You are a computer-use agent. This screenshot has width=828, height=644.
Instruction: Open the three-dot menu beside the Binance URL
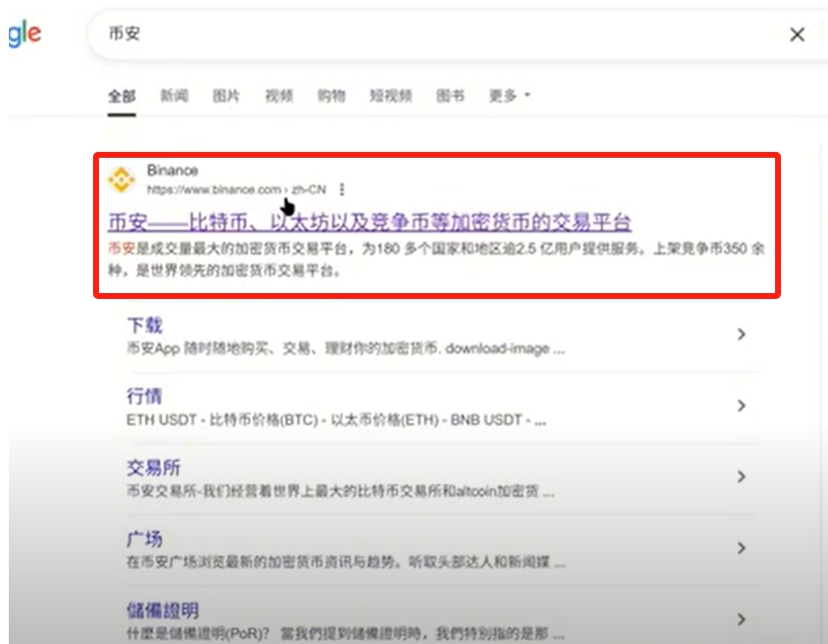click(x=342, y=189)
